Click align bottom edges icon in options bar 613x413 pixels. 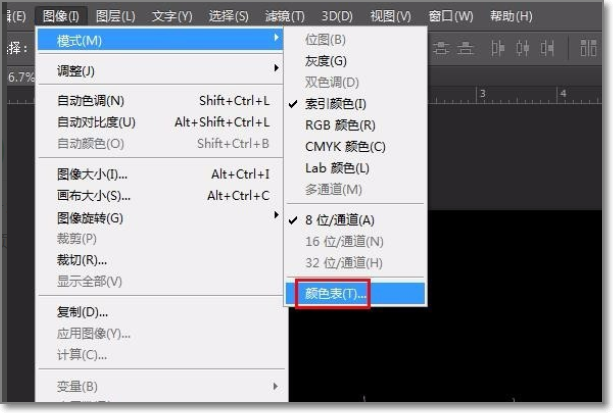coord(465,48)
